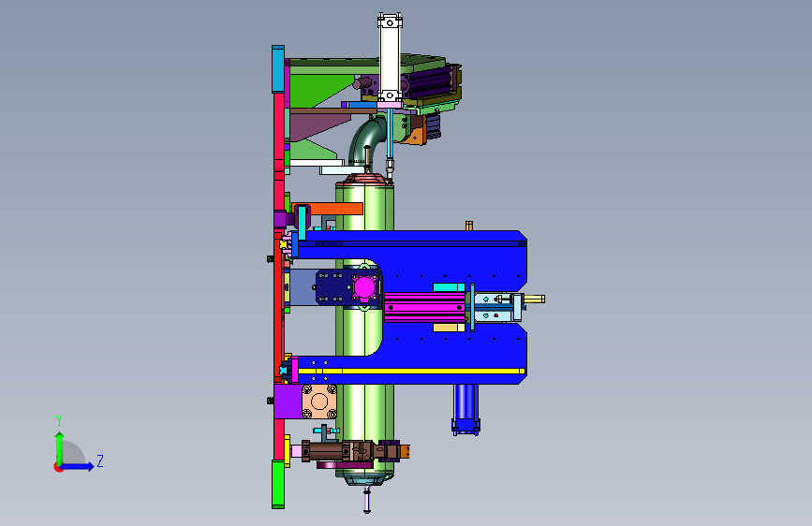
Task: Select the white pneumatic cylinder at the top
Action: coord(390,58)
